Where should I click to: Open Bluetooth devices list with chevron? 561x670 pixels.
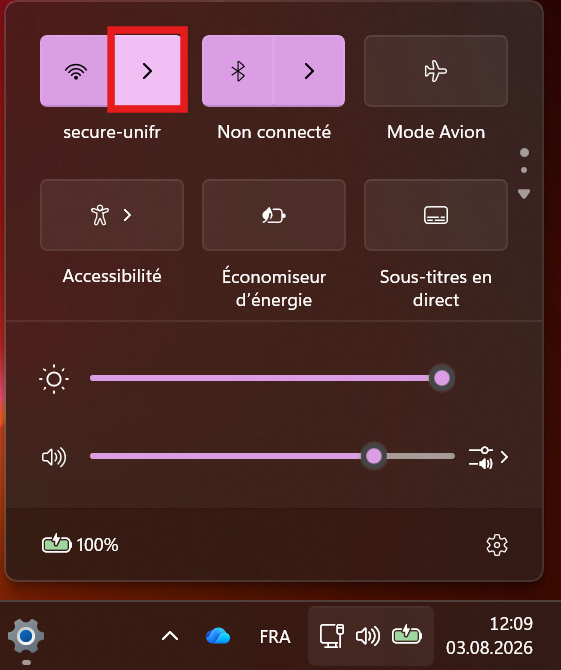click(309, 71)
